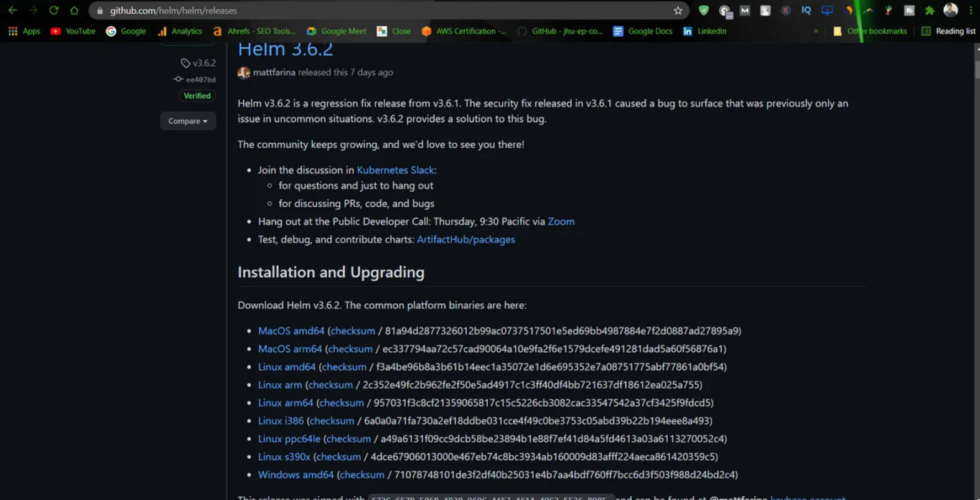Click the browser forward arrow

point(33,11)
